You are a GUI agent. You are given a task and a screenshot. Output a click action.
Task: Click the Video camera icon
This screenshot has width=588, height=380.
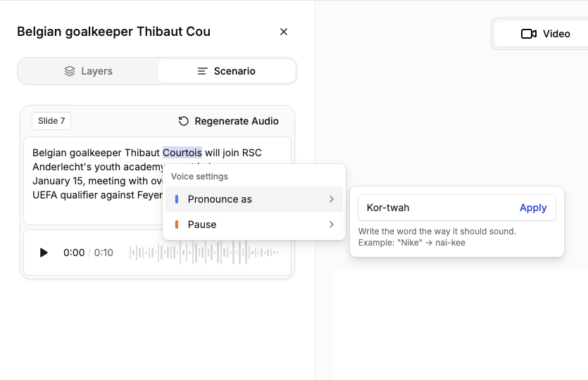click(x=529, y=34)
